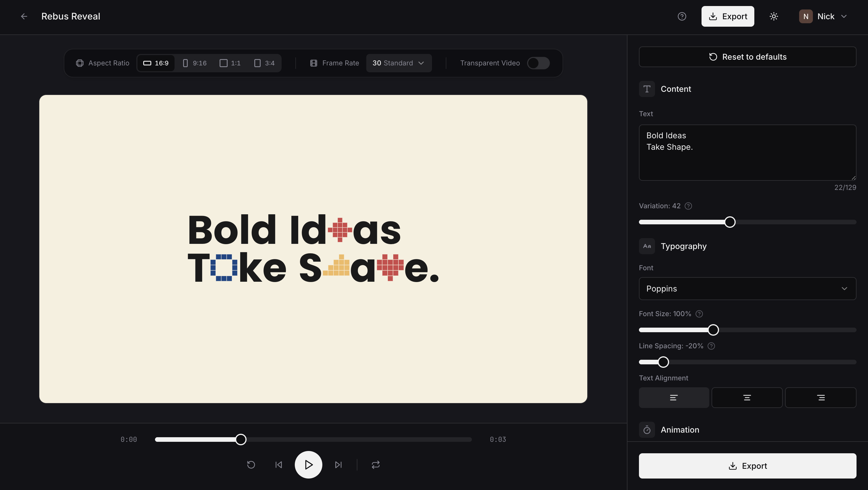This screenshot has height=490, width=868.
Task: Align text right
Action: (821, 398)
